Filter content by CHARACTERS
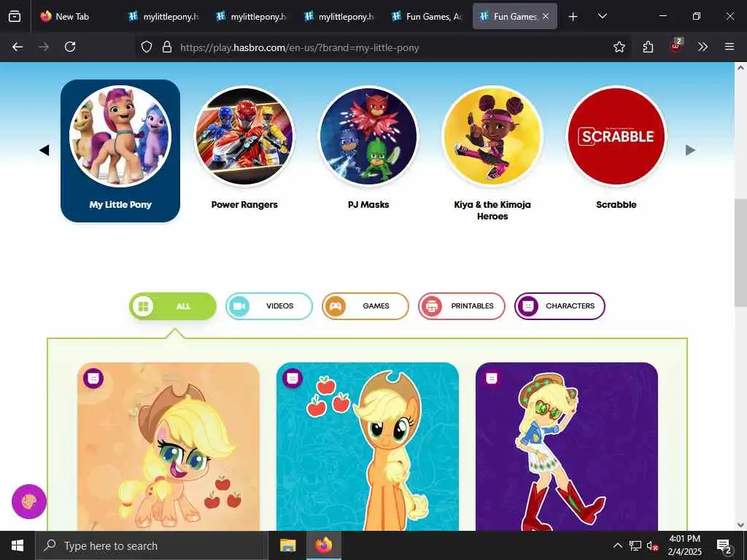This screenshot has width=747, height=560. [x=560, y=306]
